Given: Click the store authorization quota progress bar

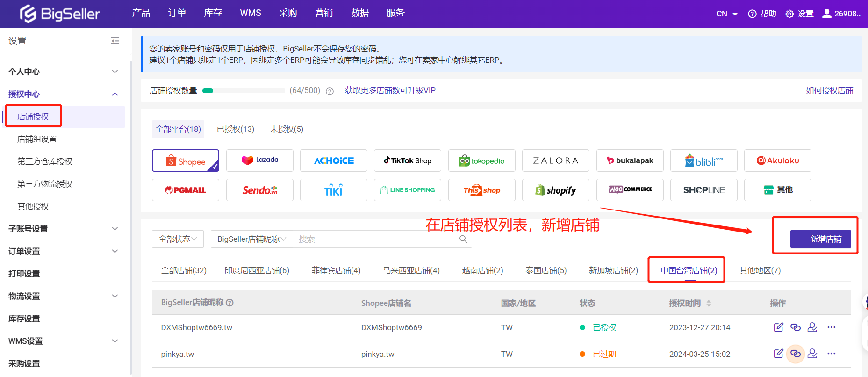Looking at the screenshot, I should [244, 91].
